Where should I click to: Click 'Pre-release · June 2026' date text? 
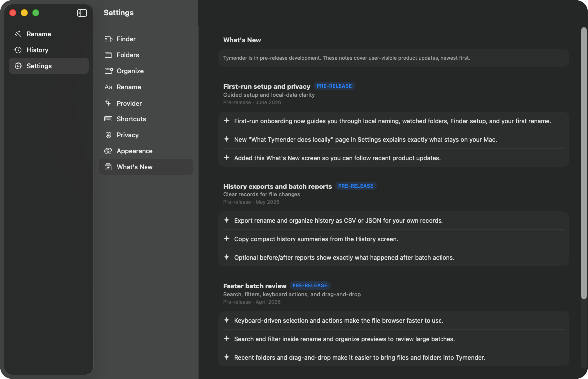(x=252, y=102)
